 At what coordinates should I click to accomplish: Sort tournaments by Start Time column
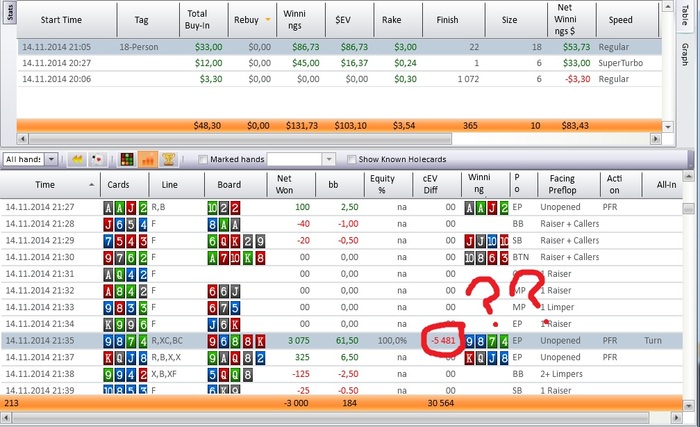tap(61, 20)
